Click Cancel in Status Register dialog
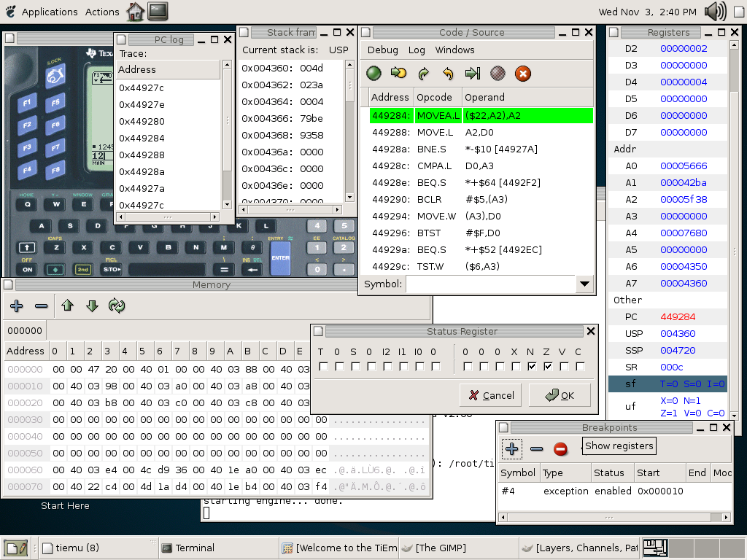This screenshot has width=747, height=560. pyautogui.click(x=491, y=395)
